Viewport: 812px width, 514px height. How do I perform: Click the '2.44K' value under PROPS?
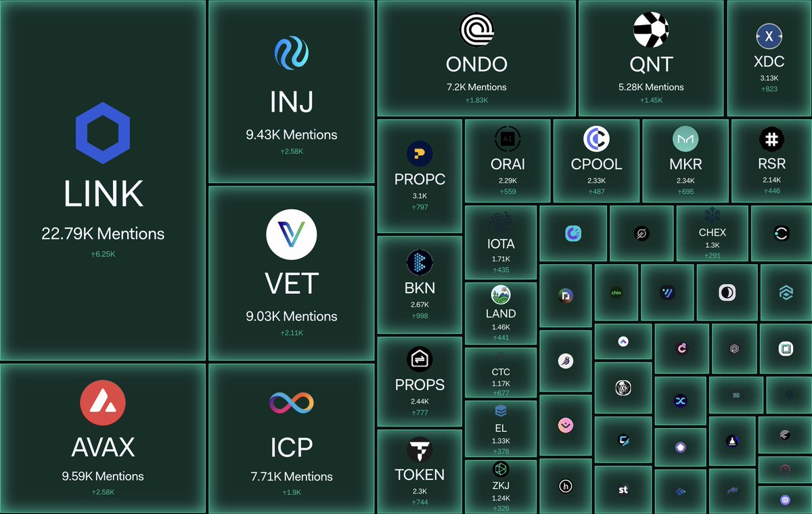pos(420,402)
